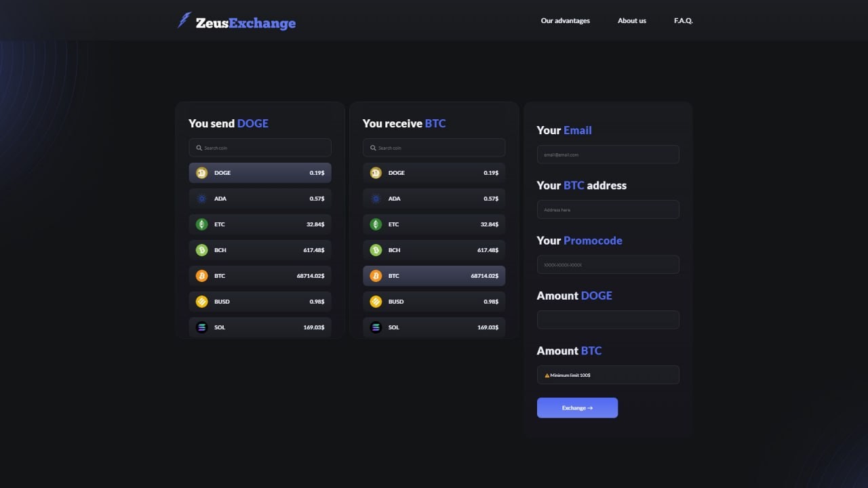The height and width of the screenshot is (488, 868).
Task: Click the magnifier icon in You receive search
Action: tap(373, 148)
